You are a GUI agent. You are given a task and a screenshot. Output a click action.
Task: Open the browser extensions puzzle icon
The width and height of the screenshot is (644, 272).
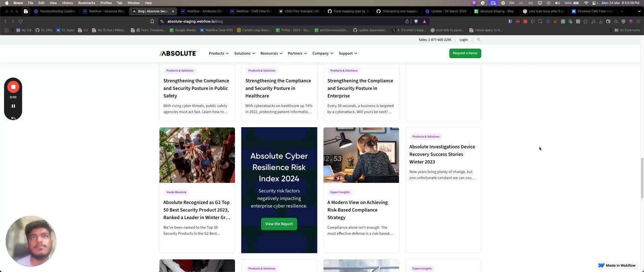pos(586,22)
